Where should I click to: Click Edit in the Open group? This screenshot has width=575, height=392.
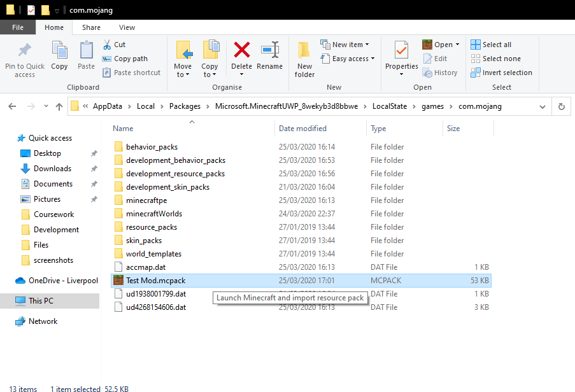tap(436, 59)
